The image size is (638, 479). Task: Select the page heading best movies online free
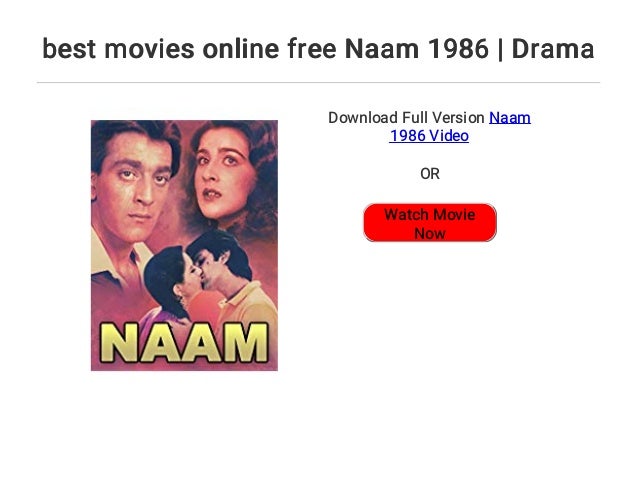coord(189,48)
